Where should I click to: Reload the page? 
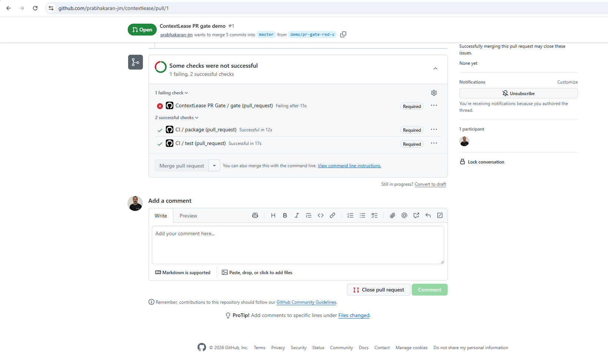[35, 8]
